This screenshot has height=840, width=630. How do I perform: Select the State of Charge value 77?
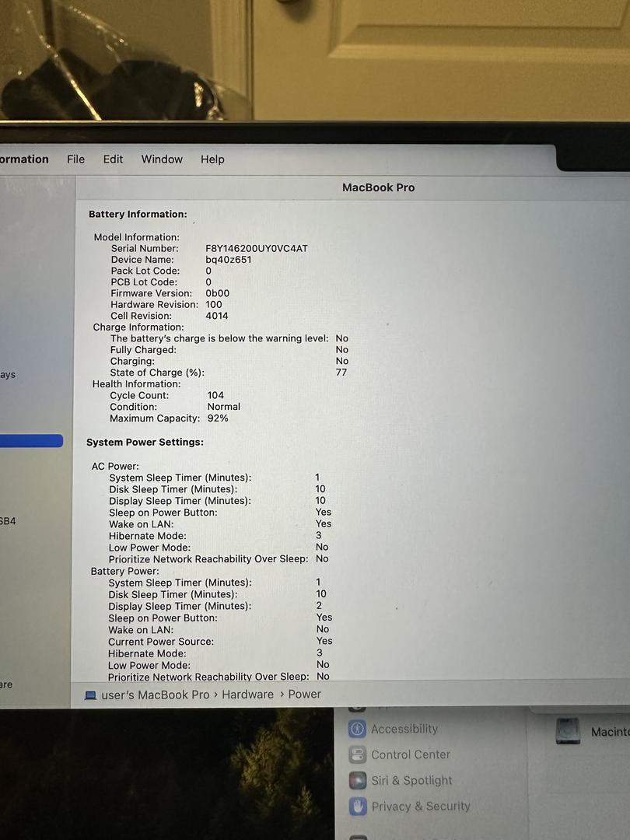341,373
